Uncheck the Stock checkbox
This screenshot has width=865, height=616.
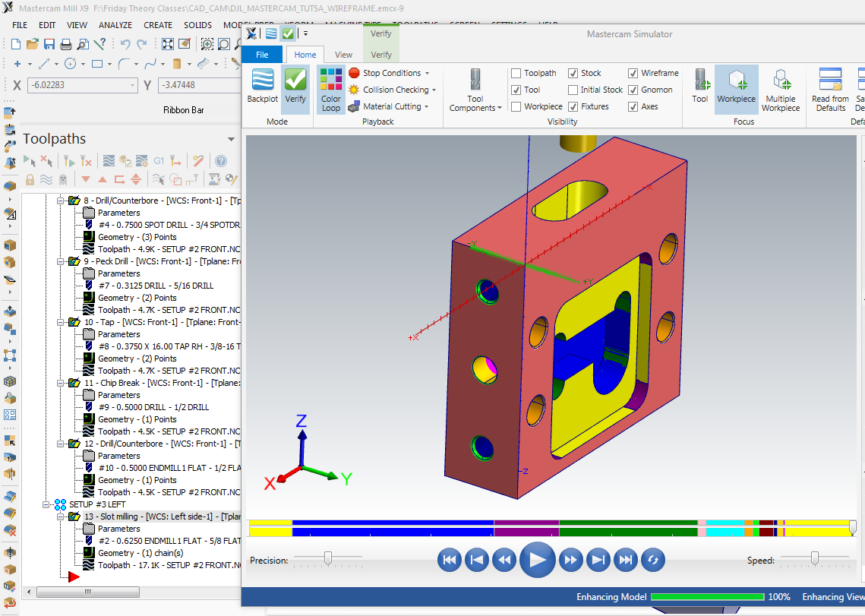pos(573,73)
